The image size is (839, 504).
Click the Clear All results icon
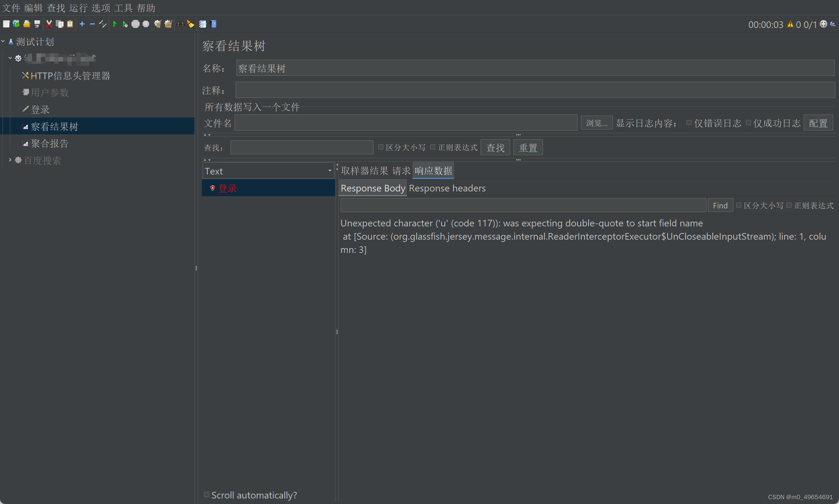pos(168,24)
